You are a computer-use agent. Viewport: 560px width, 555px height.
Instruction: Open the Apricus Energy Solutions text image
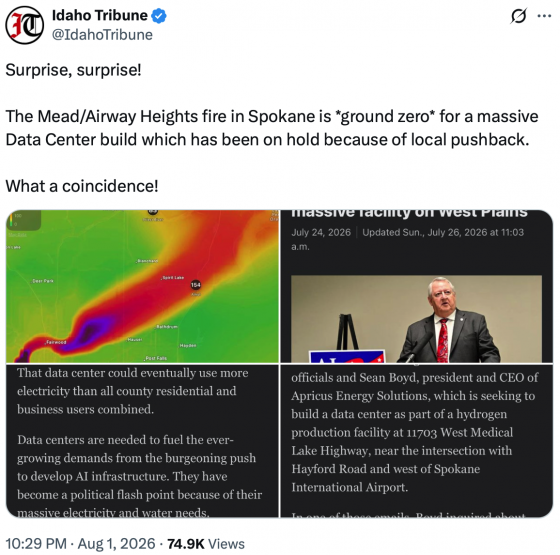[x=417, y=441]
